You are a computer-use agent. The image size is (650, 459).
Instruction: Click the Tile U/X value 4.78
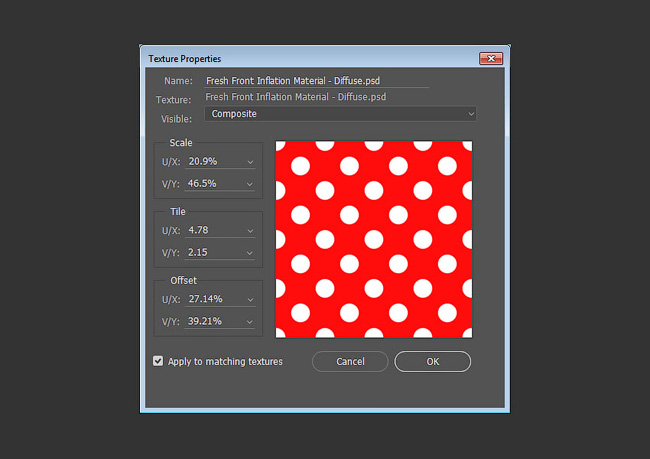[x=198, y=230]
